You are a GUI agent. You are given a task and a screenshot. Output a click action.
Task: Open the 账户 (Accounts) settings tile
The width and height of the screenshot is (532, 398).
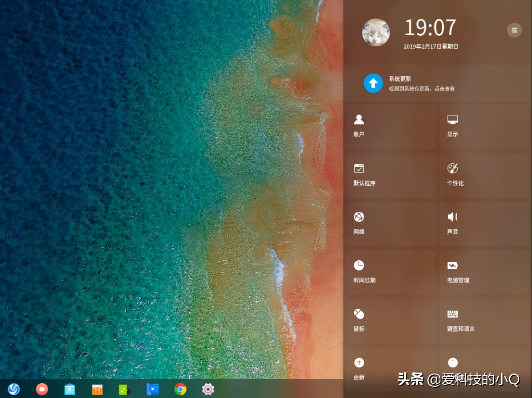pyautogui.click(x=390, y=126)
